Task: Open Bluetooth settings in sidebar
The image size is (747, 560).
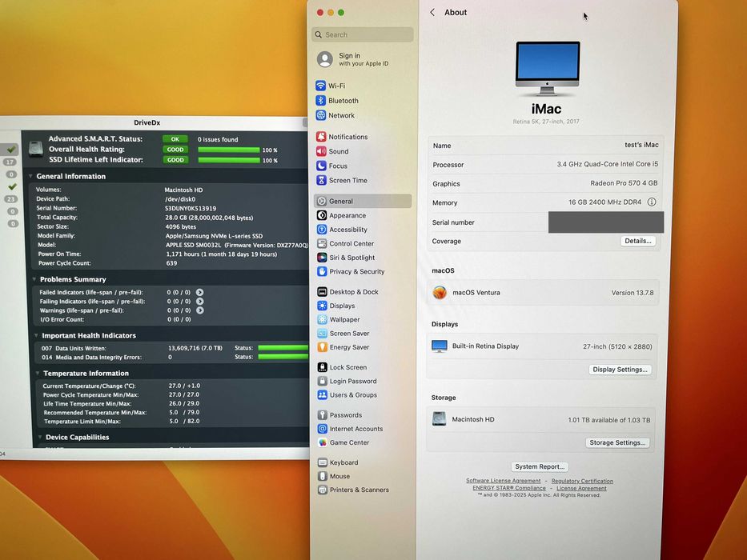Action: [x=337, y=101]
